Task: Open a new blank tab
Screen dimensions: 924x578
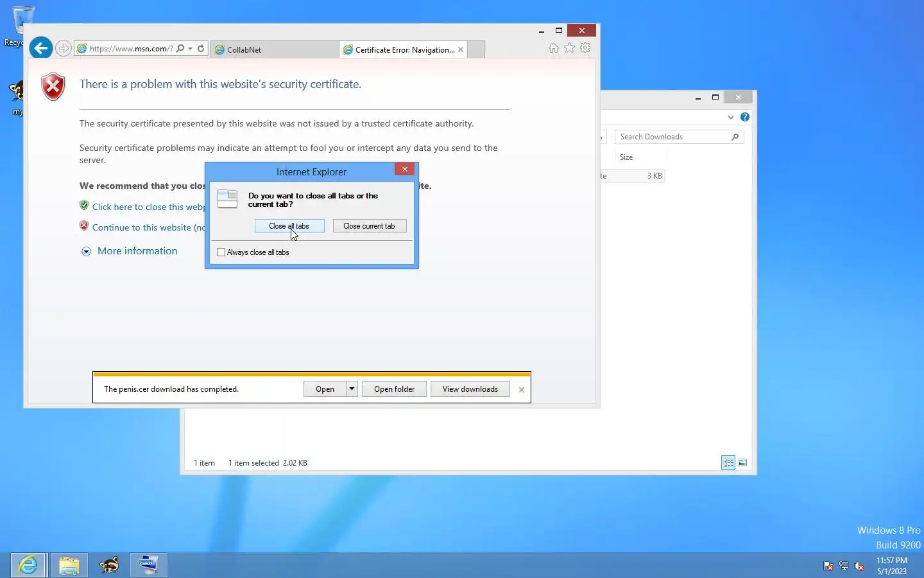Action: click(476, 49)
